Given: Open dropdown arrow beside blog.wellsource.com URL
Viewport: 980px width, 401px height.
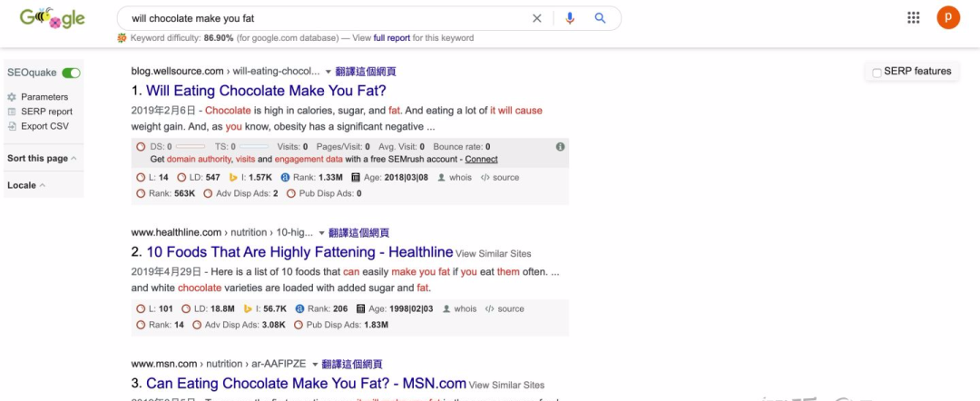Looking at the screenshot, I should tap(328, 72).
